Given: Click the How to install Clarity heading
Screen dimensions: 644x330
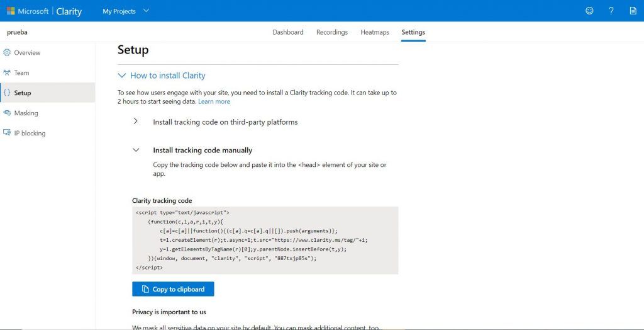Looking at the screenshot, I should click(x=167, y=76).
